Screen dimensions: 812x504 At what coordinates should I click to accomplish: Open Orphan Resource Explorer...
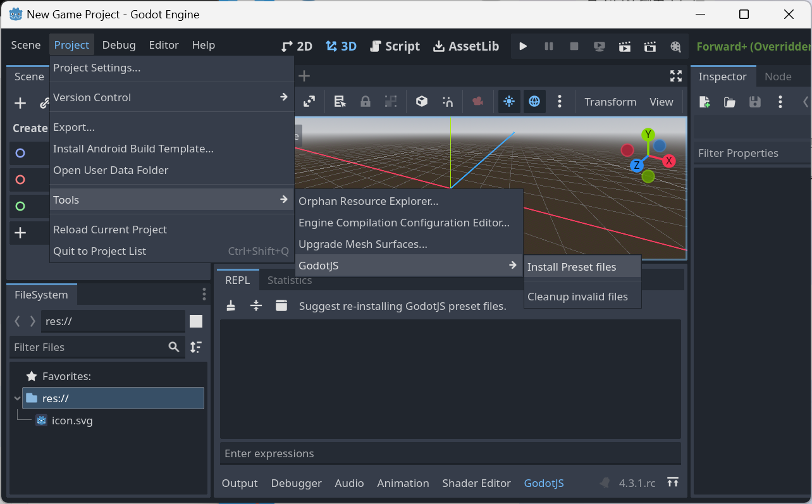[x=409, y=201]
